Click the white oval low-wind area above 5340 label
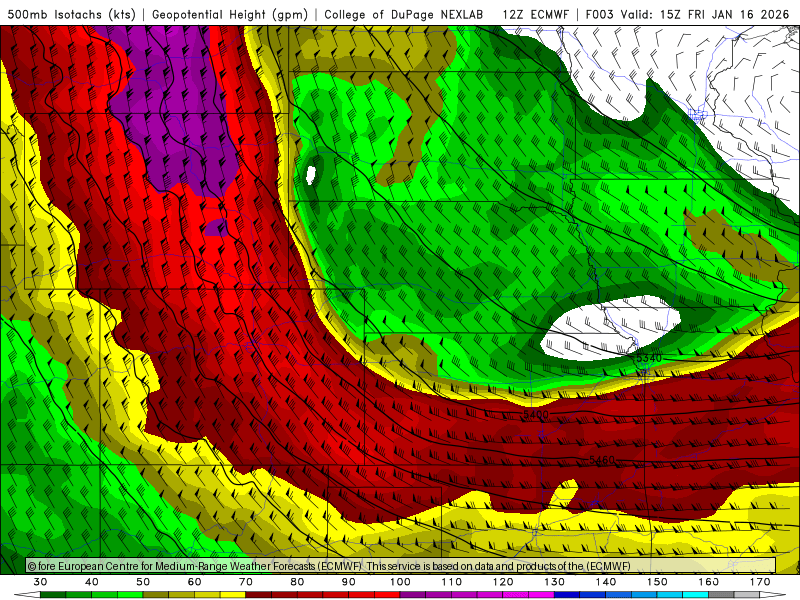The width and height of the screenshot is (800, 600). click(x=611, y=327)
